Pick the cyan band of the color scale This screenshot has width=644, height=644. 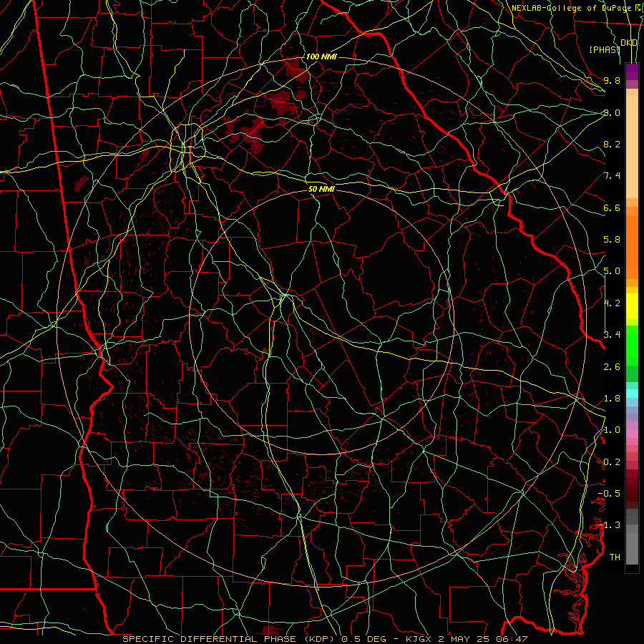(632, 394)
